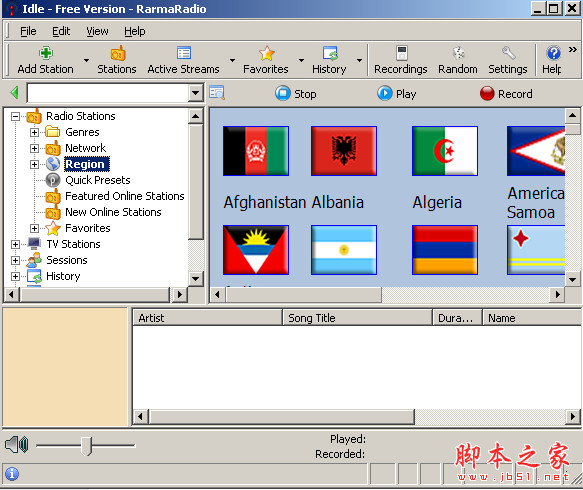Select TV Stations in the tree

point(73,244)
